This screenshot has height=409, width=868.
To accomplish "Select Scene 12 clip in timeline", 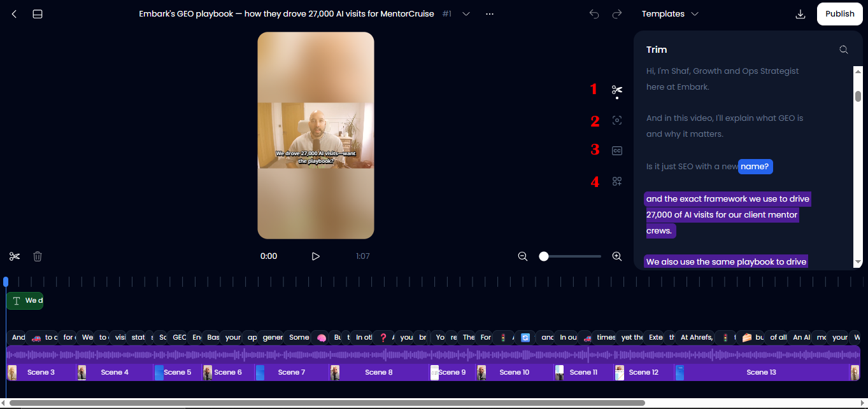I will click(x=643, y=372).
